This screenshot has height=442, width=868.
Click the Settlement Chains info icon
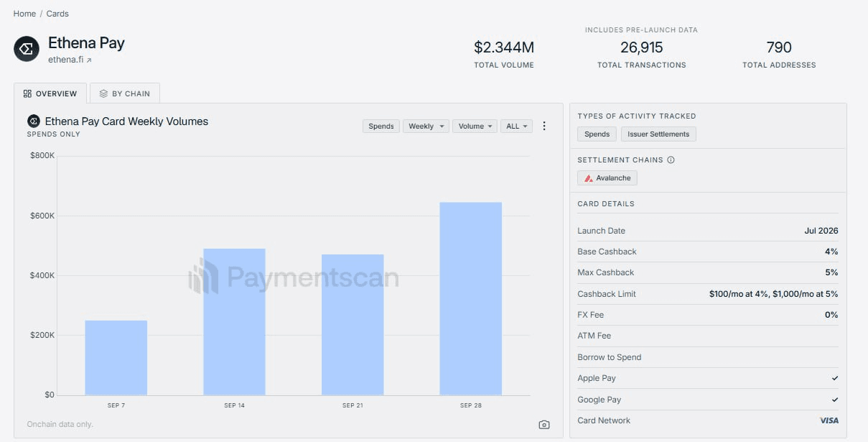671,160
